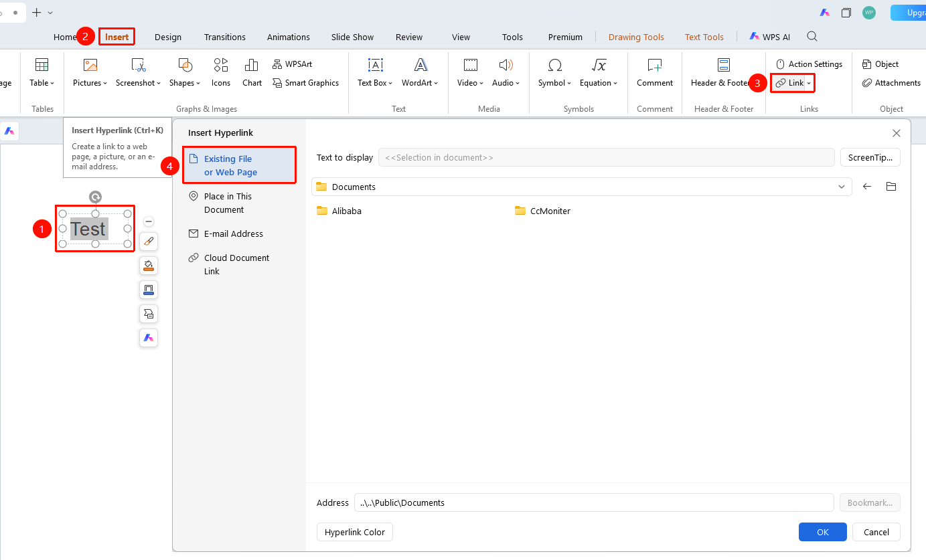This screenshot has height=560, width=926.
Task: Open the Shapes gallery
Action: (185, 73)
